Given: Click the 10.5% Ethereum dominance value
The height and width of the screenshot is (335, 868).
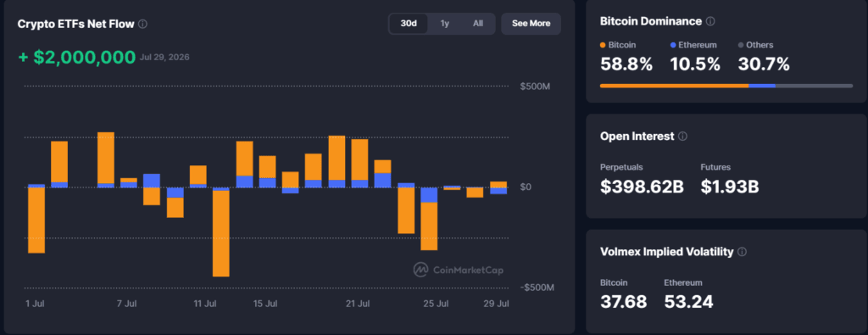Looking at the screenshot, I should pos(695,64).
